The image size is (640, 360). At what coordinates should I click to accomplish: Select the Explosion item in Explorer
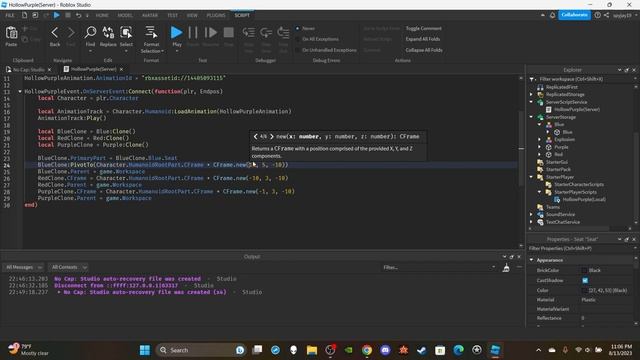pos(564,139)
